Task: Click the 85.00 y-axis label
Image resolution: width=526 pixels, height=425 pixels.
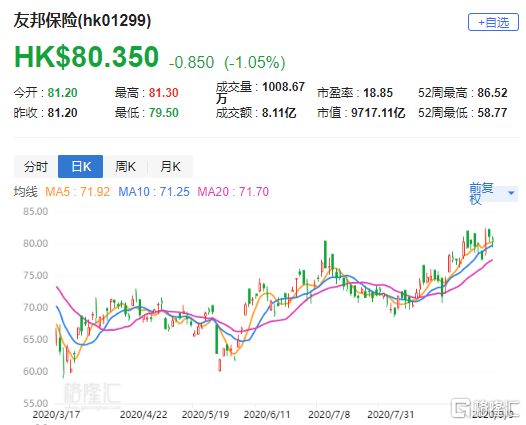Action: [36, 211]
